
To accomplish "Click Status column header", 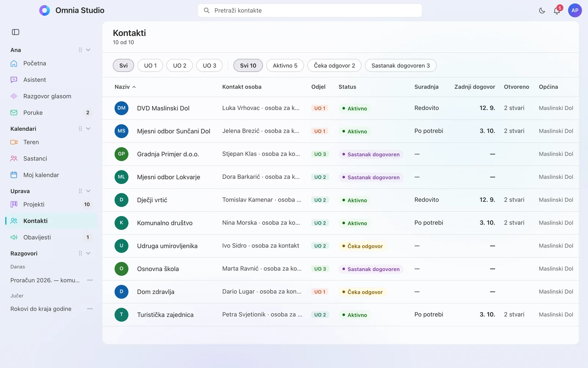I will (x=347, y=87).
